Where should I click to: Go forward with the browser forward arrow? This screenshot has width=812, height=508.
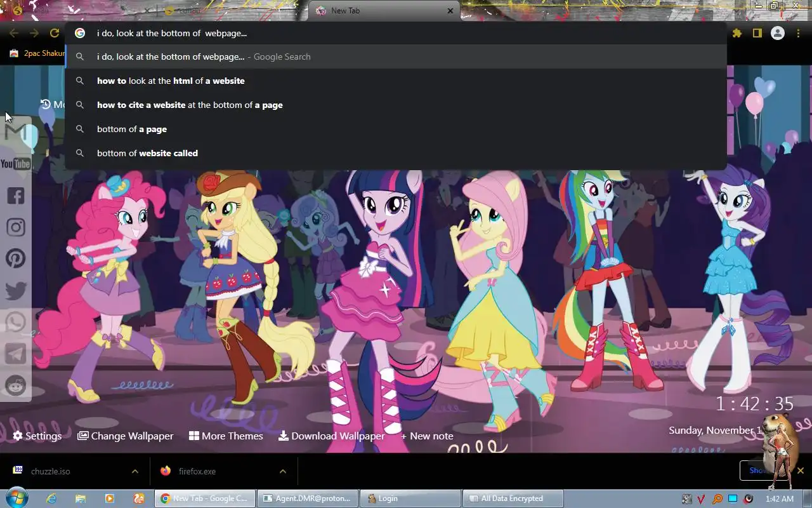pos(34,33)
